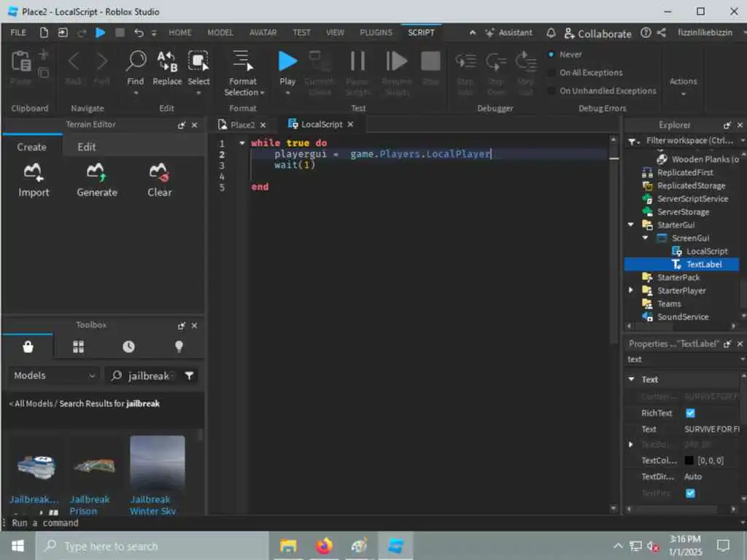The width and height of the screenshot is (747, 560).
Task: Open the FILE menu
Action: click(18, 32)
